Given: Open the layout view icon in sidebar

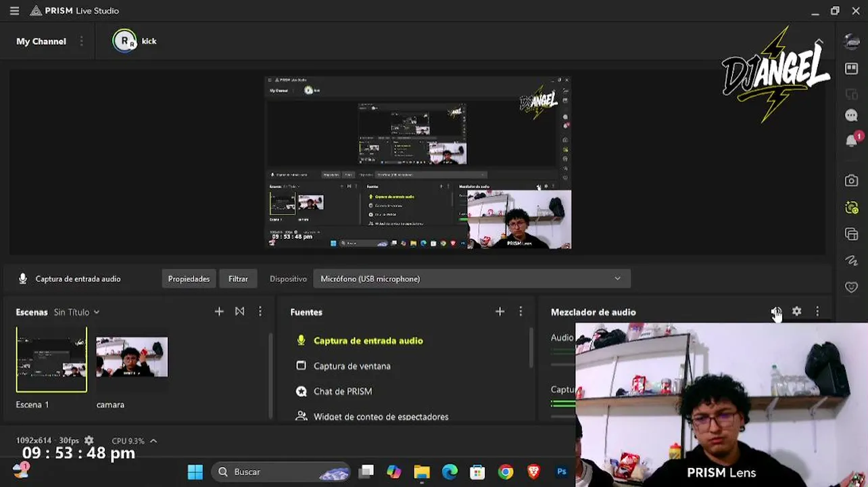Looking at the screenshot, I should pyautogui.click(x=852, y=68).
